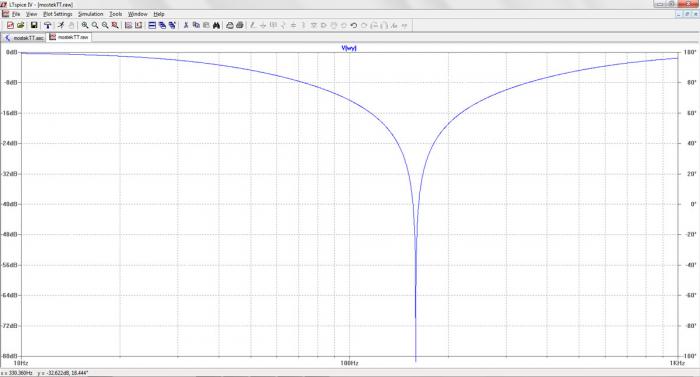Click the 100Hz frequency axis label
This screenshot has width=700, height=377.
coord(349,363)
